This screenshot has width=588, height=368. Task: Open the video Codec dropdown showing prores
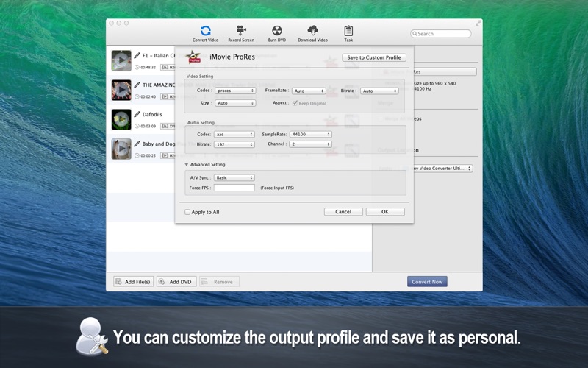[235, 91]
